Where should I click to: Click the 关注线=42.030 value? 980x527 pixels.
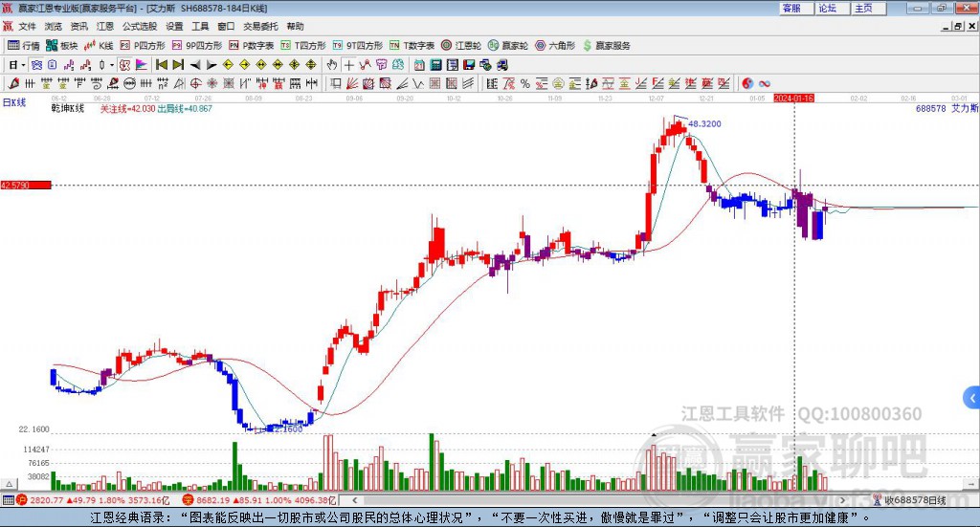[x=127, y=109]
